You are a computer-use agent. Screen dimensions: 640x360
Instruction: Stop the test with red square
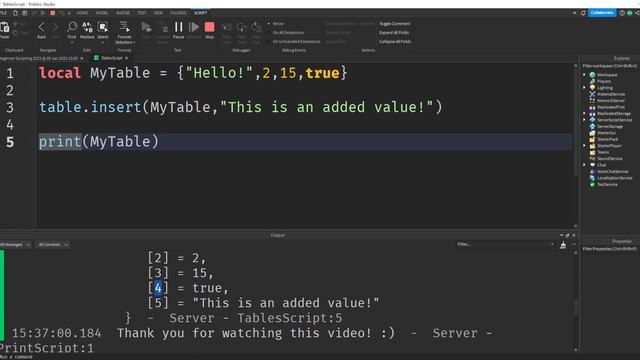(209, 27)
